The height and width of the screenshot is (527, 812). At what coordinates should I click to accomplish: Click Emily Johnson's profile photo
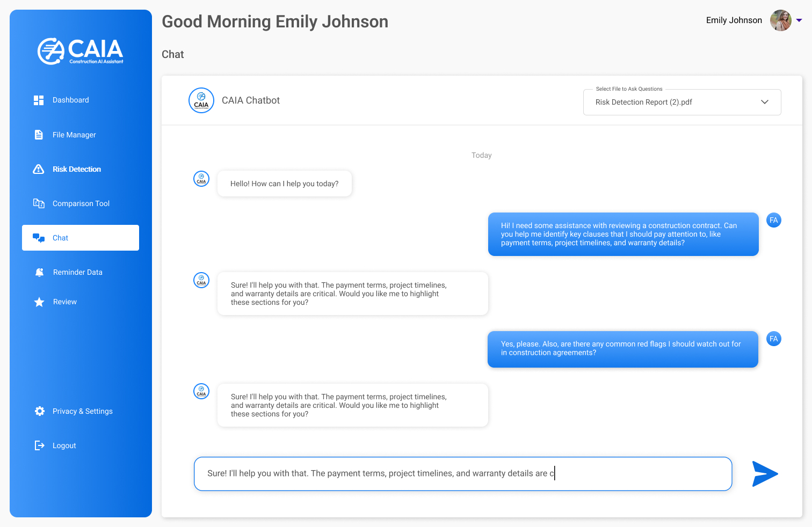780,20
